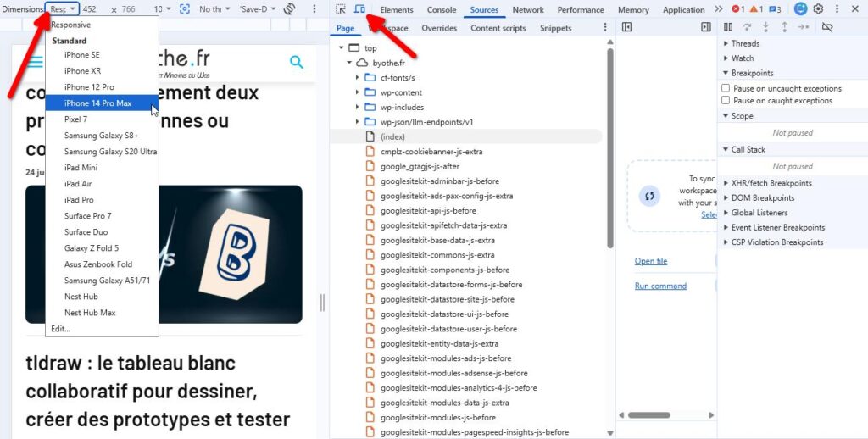Open the Save-Data dropdown
The image size is (868, 439).
(x=257, y=8)
